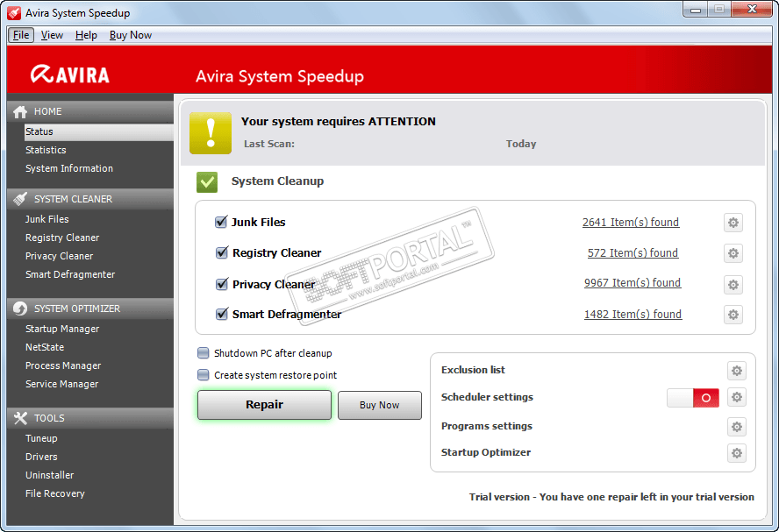Open the Help menu
The height and width of the screenshot is (532, 779).
(86, 35)
